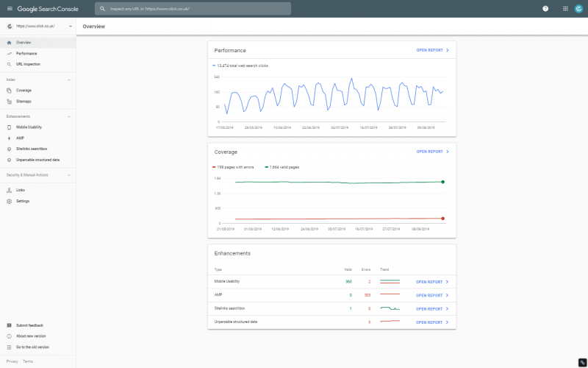Click the Terms footer link
This screenshot has width=588, height=368.
click(x=28, y=361)
